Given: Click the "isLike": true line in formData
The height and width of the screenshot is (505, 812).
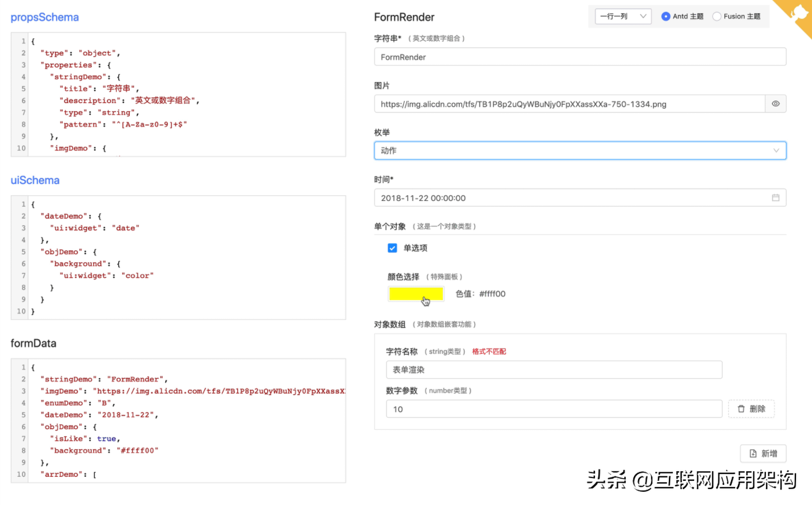Looking at the screenshot, I should coord(85,438).
